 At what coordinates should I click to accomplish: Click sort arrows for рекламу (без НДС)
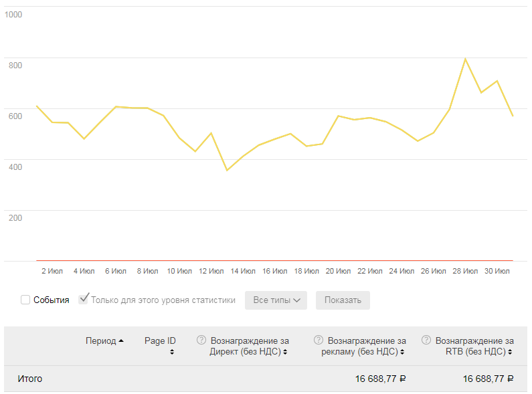coord(402,352)
